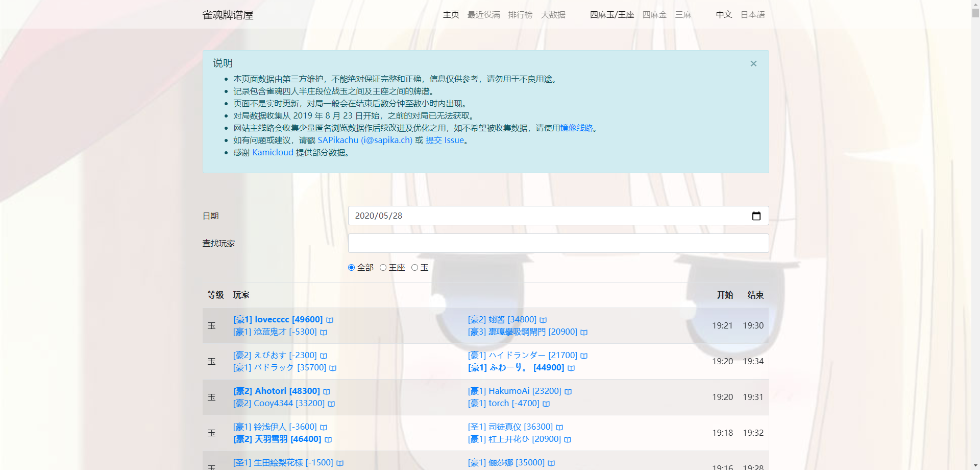Open replay icon next to 生田絵梨花様 [-1500]

click(x=340, y=463)
